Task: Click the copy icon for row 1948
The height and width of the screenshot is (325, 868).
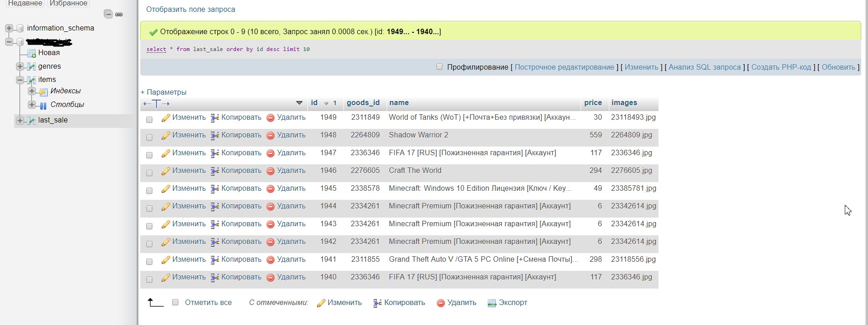Action: point(215,136)
